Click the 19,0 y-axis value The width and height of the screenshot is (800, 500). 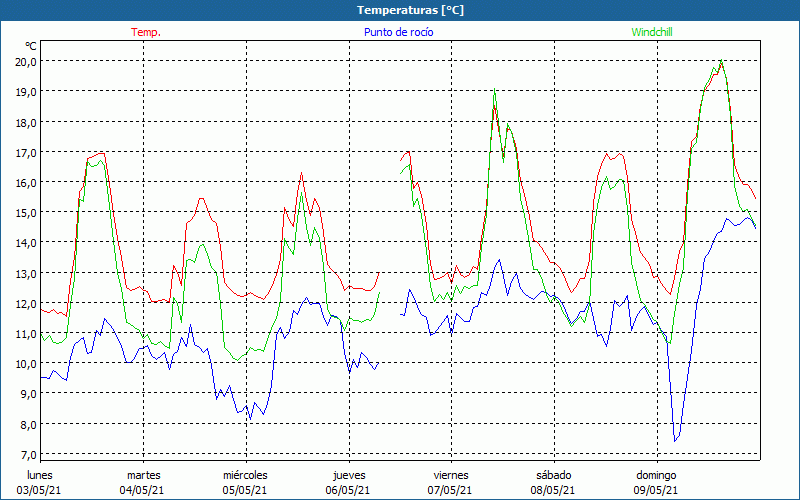[x=27, y=92]
